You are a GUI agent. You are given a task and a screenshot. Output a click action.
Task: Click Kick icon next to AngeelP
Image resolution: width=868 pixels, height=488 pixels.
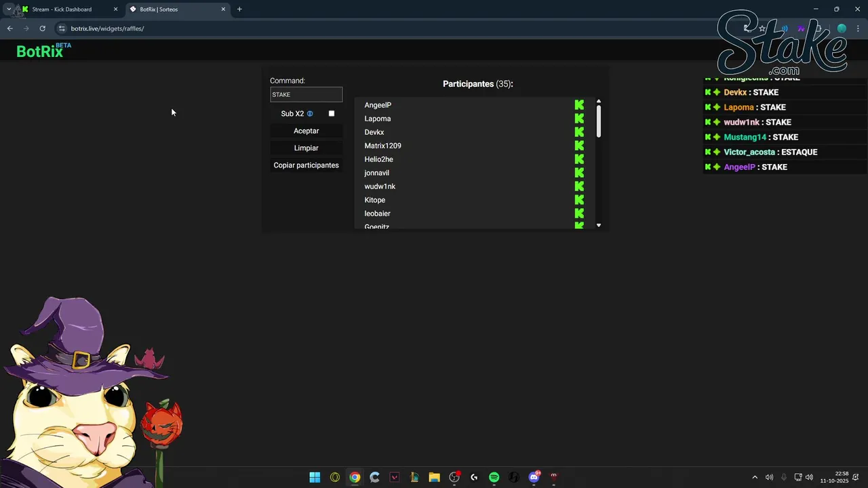[579, 105]
